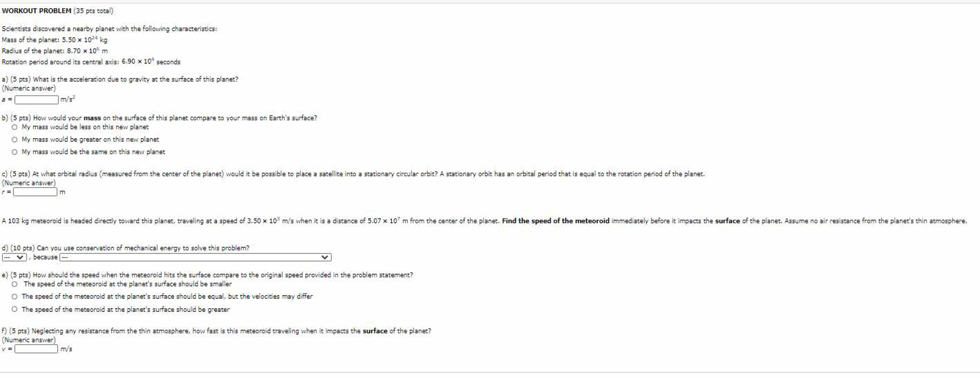Click the part a) gravity question text

pos(120,79)
